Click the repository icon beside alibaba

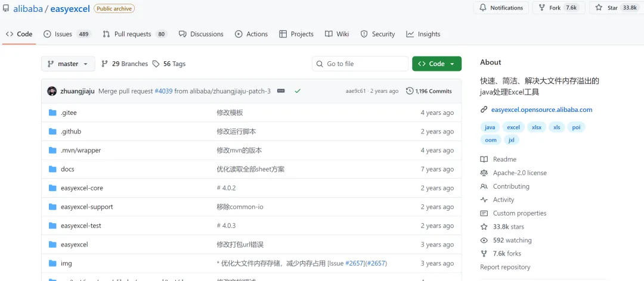6,8
